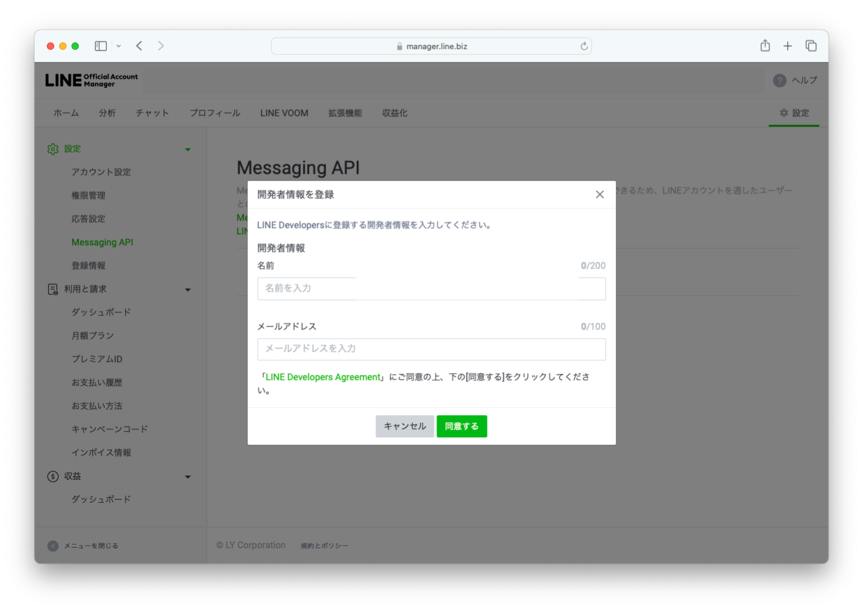Click the email address input field
The height and width of the screenshot is (616, 863).
(431, 349)
